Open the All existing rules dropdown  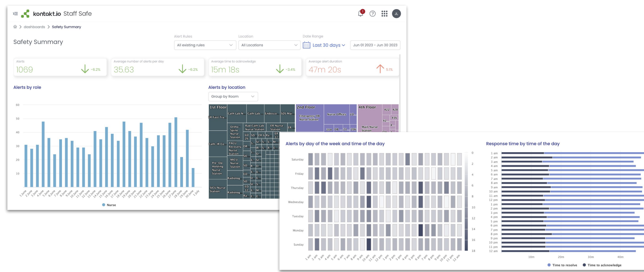click(205, 45)
